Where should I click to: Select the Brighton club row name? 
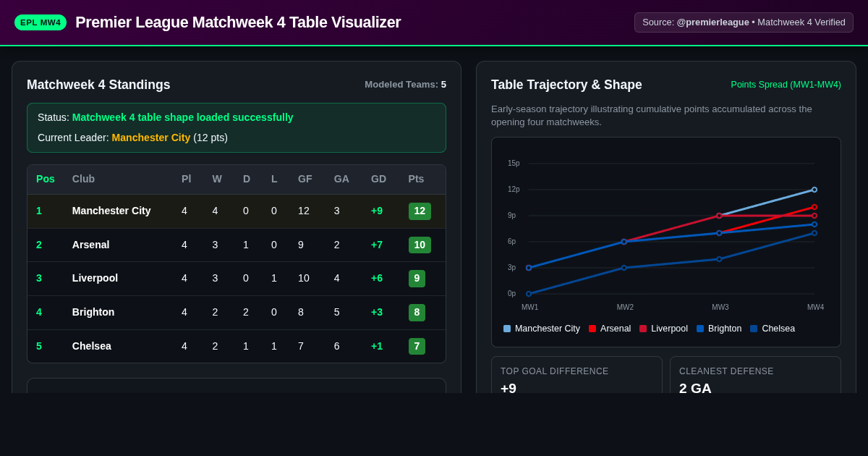[x=93, y=312]
